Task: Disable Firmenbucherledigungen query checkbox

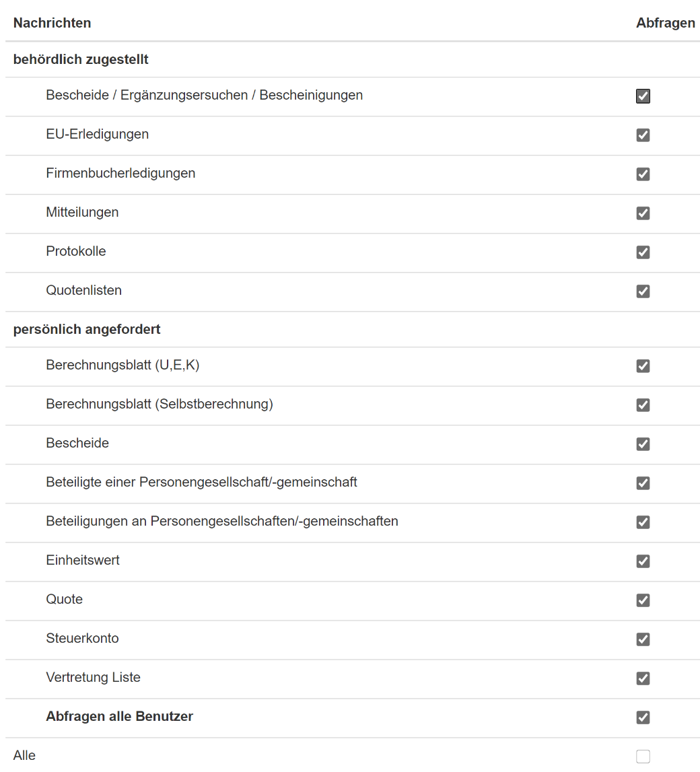Action: (643, 174)
